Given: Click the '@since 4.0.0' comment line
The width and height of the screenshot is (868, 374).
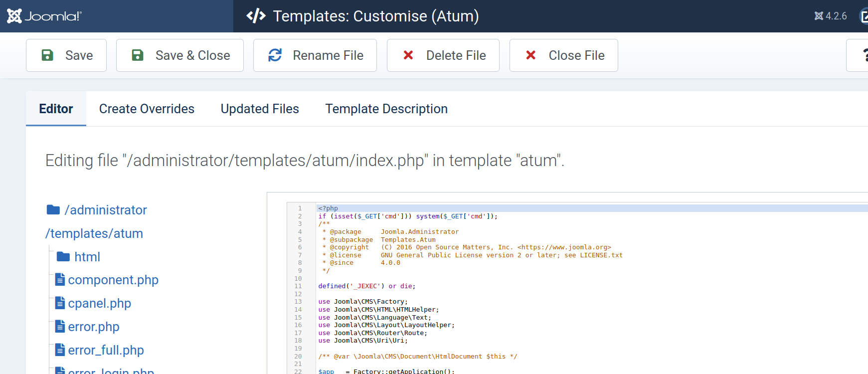Looking at the screenshot, I should coord(361,263).
